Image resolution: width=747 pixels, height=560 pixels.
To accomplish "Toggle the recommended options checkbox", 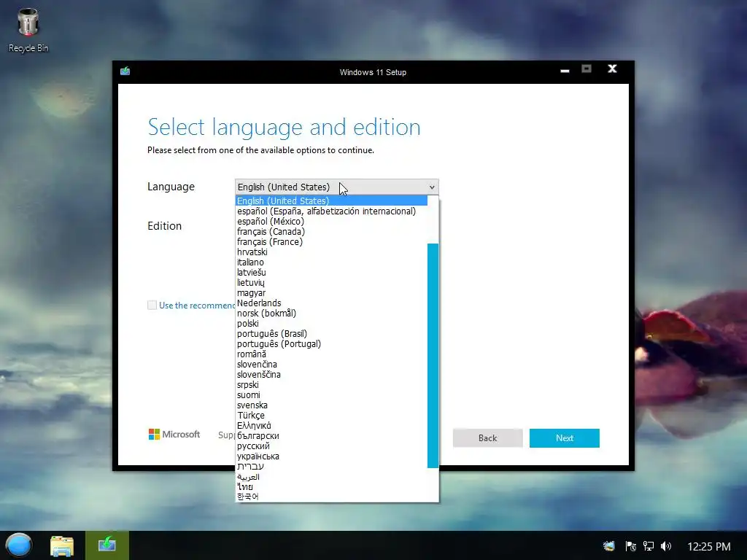I will click(x=152, y=306).
